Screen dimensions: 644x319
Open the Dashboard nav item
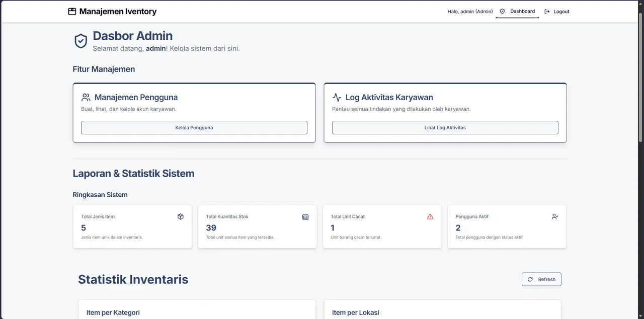517,11
